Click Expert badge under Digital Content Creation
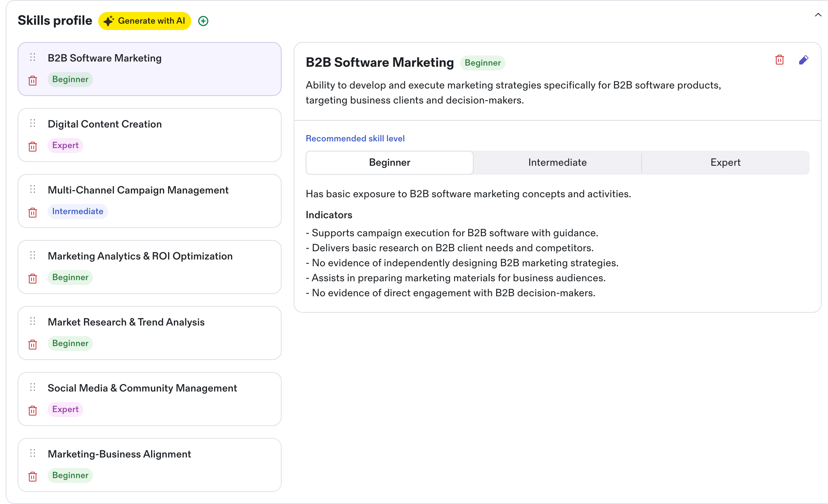The image size is (828, 504). click(x=65, y=145)
